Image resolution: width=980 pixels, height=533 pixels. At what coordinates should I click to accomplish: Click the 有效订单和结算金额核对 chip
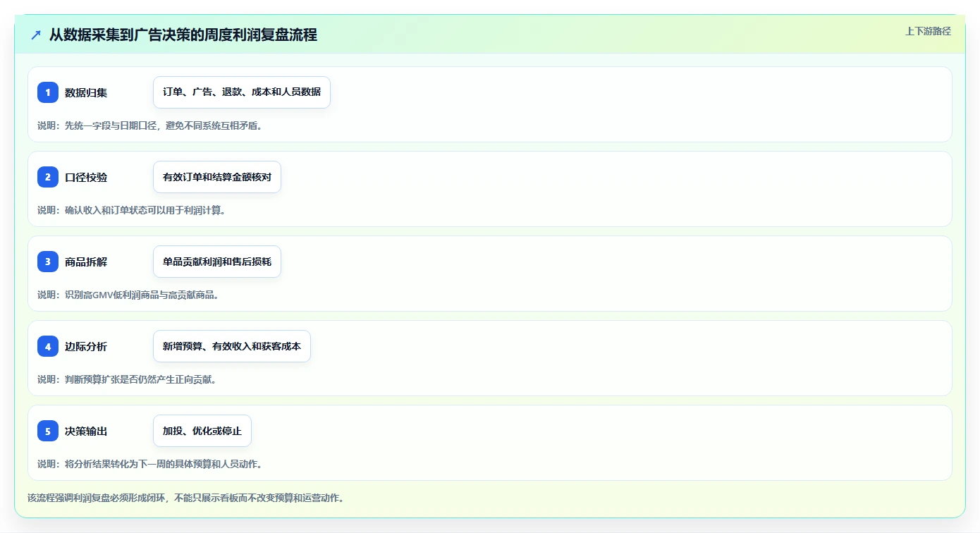click(217, 177)
